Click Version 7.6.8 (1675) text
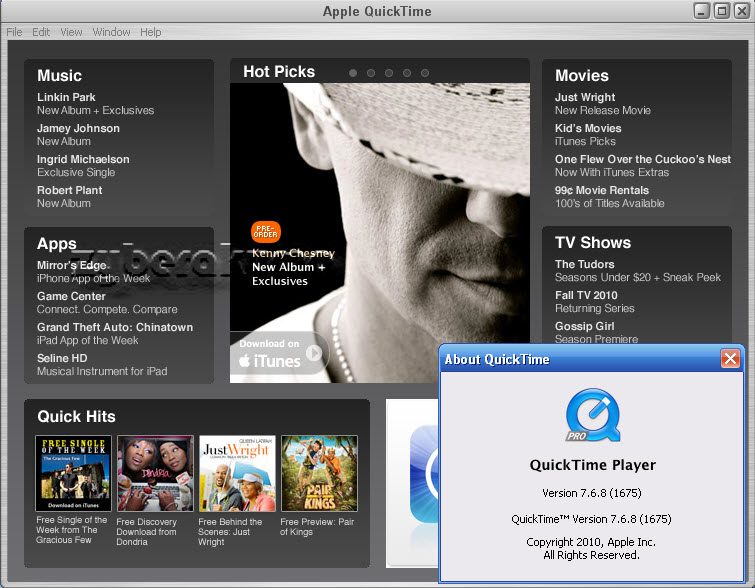The height and width of the screenshot is (588, 755). pos(592,493)
